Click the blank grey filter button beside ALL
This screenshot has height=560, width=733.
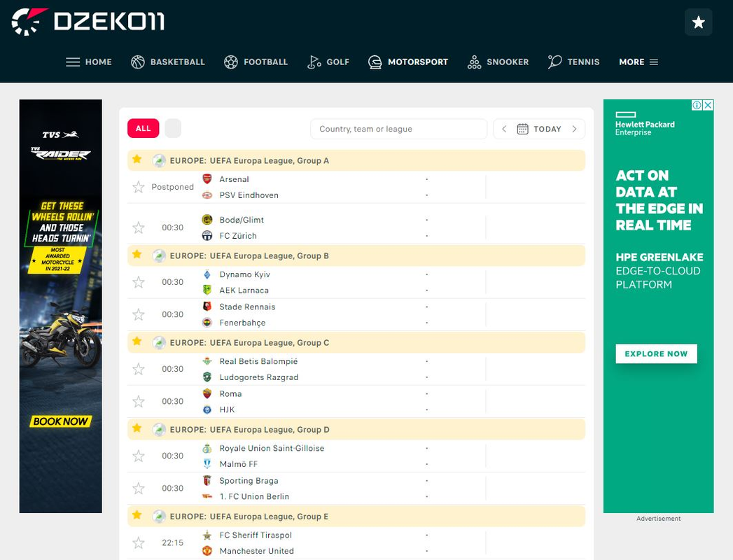point(173,129)
